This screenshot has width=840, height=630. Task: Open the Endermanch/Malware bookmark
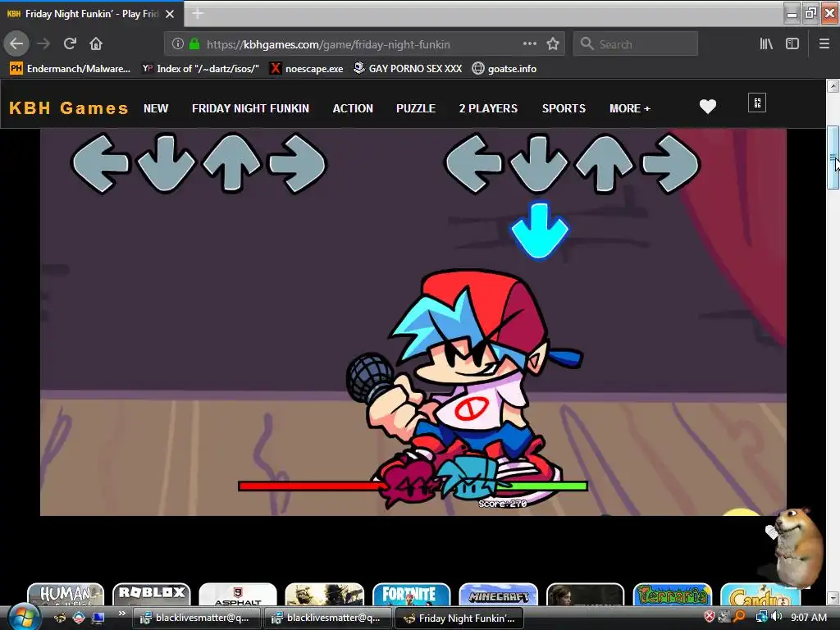tap(71, 69)
